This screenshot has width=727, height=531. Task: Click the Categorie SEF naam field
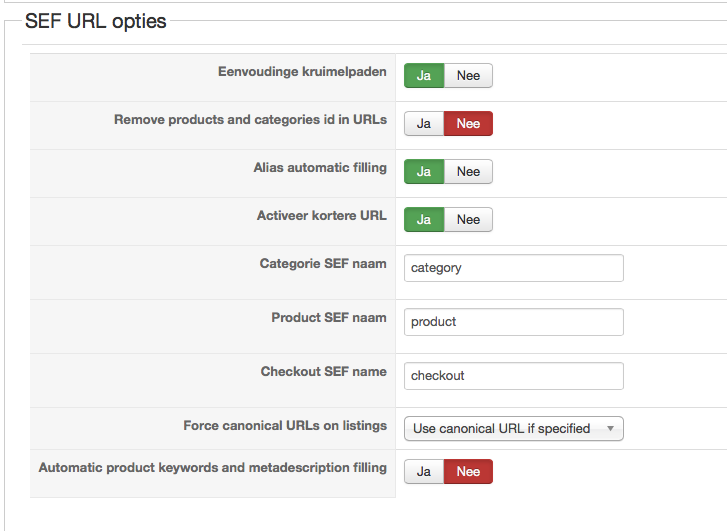click(514, 268)
